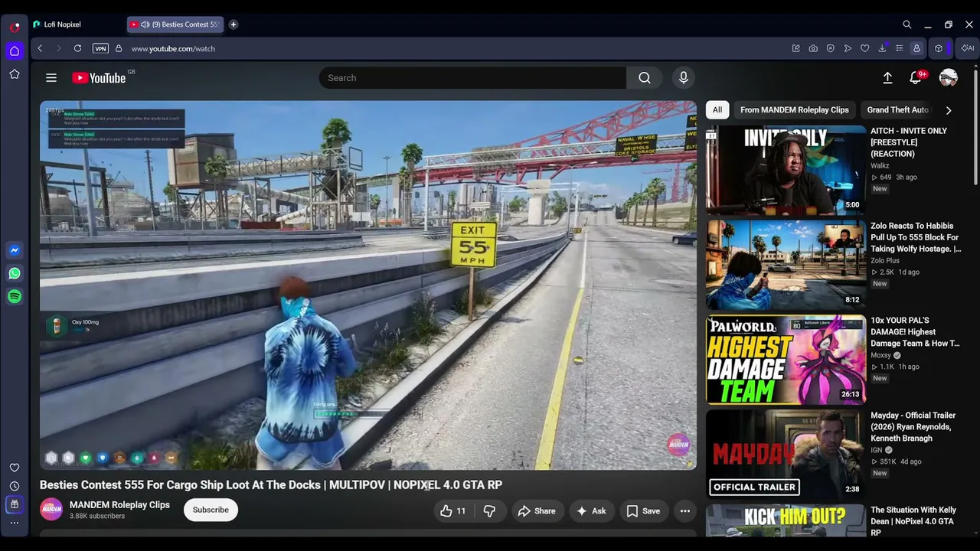Open the sidebar bookmarks star icon

tap(15, 74)
